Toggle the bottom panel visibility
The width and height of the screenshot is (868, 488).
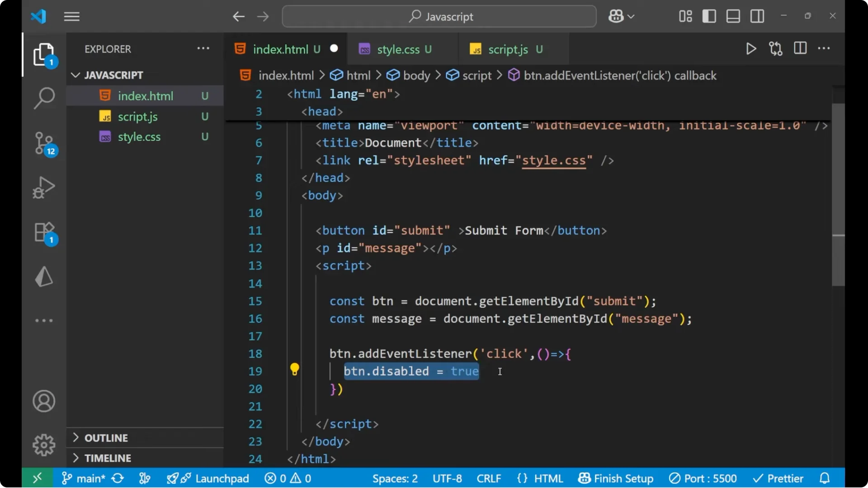click(x=733, y=16)
